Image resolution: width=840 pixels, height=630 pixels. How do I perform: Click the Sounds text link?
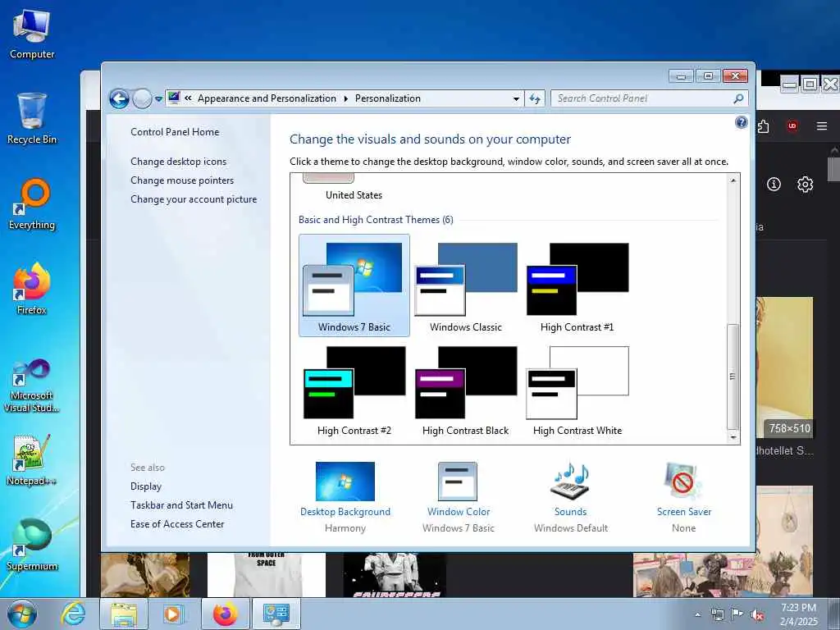coord(571,512)
